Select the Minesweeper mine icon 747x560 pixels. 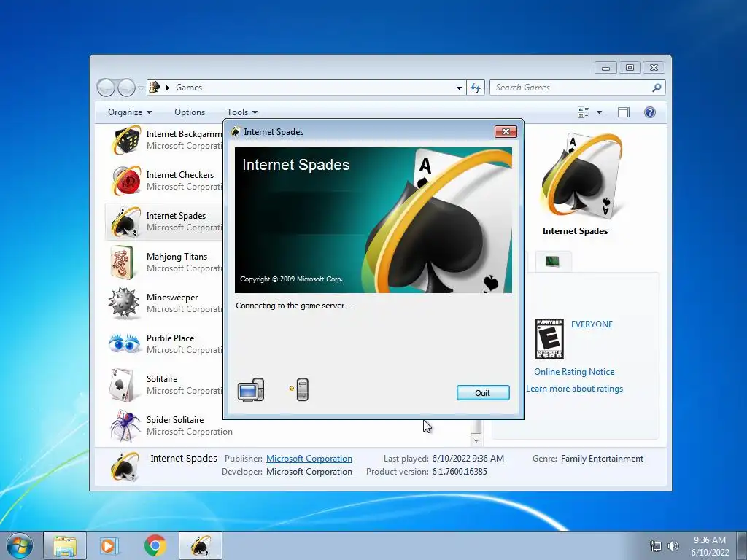point(123,303)
